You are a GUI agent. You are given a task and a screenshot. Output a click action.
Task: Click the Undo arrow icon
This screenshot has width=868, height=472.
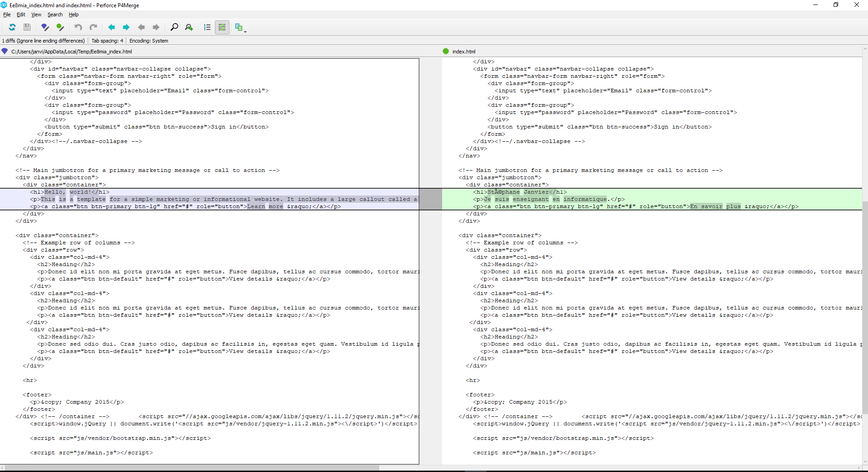pyautogui.click(x=78, y=27)
